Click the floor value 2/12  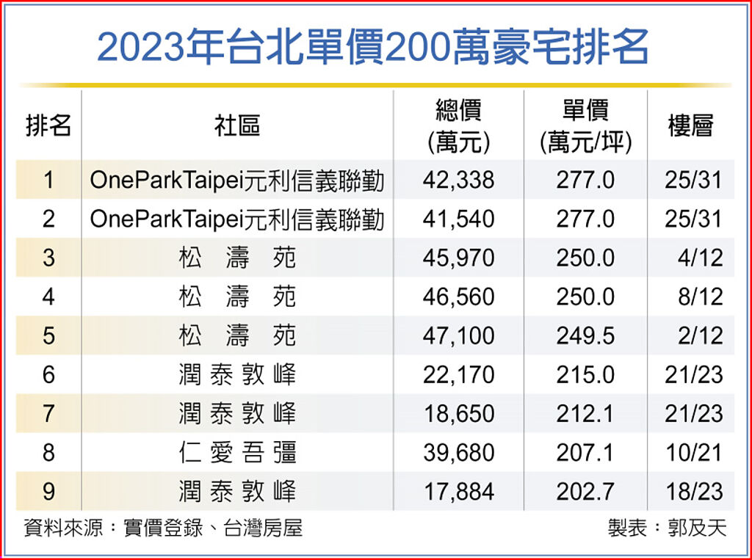click(x=700, y=336)
